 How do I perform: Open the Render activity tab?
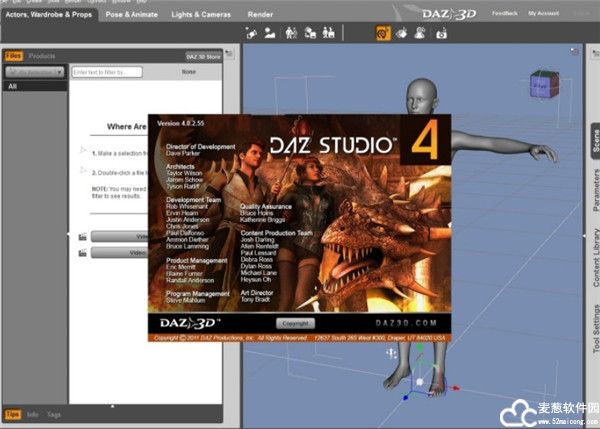click(x=259, y=14)
